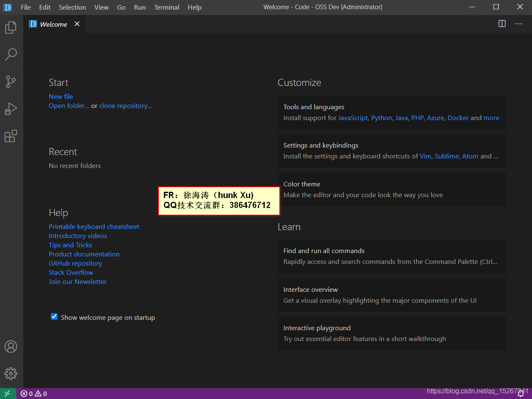Toggle Show welcome page on startup checkbox
Viewport: 532px width, 399px height.
[54, 316]
